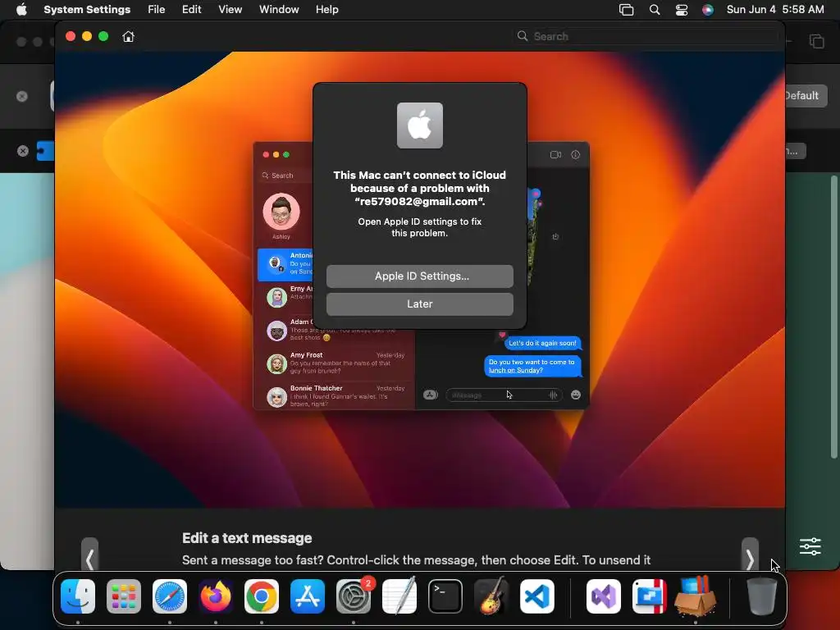
Task: Click the 'Edit a text message' heading
Action: click(247, 538)
